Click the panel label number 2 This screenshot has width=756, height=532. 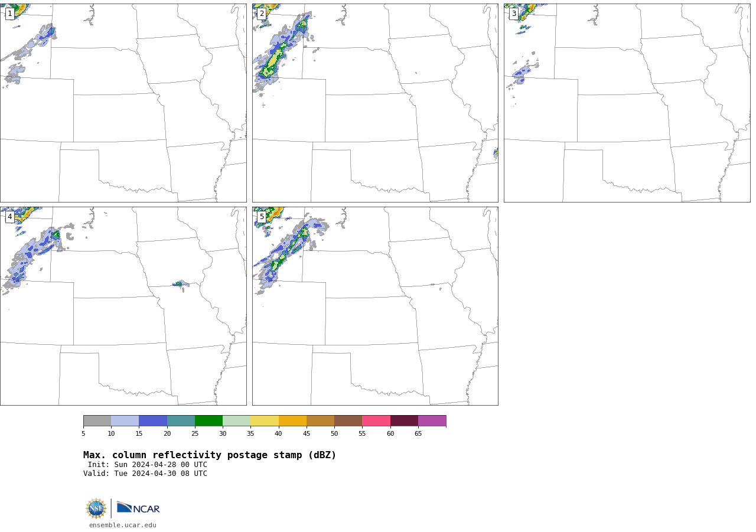coord(262,14)
